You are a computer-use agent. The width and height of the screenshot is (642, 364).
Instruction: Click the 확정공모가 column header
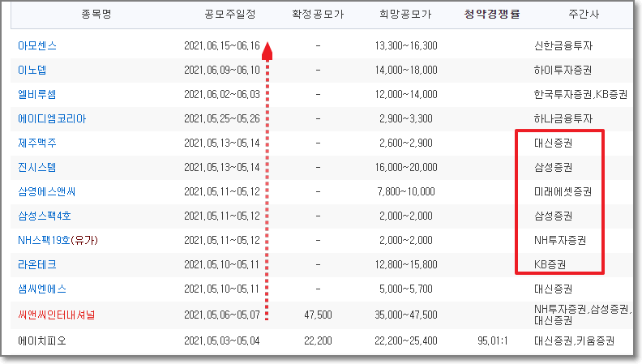pyautogui.click(x=318, y=15)
